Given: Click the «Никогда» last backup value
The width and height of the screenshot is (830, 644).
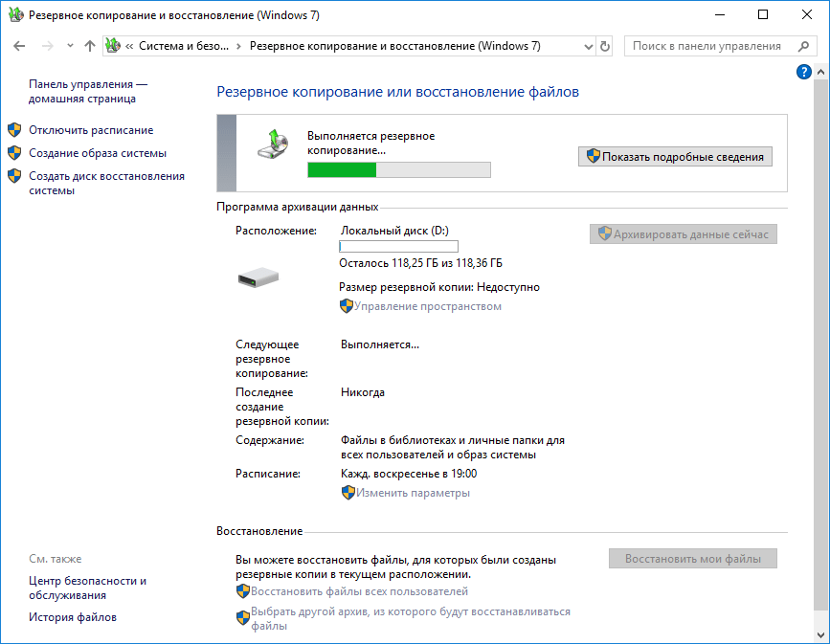Looking at the screenshot, I should pyautogui.click(x=363, y=392).
